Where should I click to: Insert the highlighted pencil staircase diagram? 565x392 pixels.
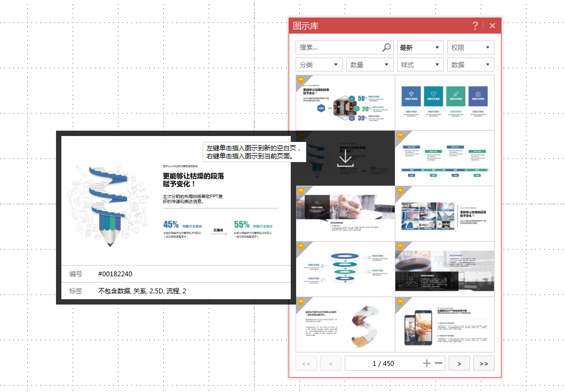pos(345,158)
